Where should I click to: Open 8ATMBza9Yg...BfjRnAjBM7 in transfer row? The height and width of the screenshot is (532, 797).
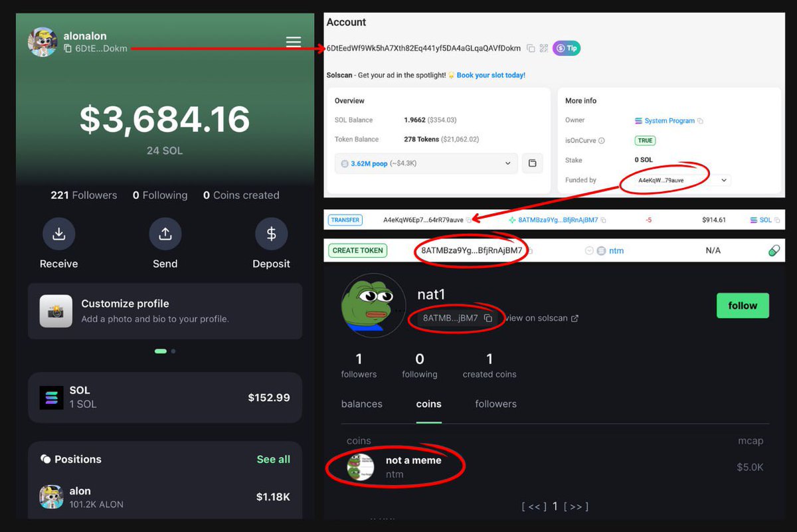pyautogui.click(x=558, y=220)
